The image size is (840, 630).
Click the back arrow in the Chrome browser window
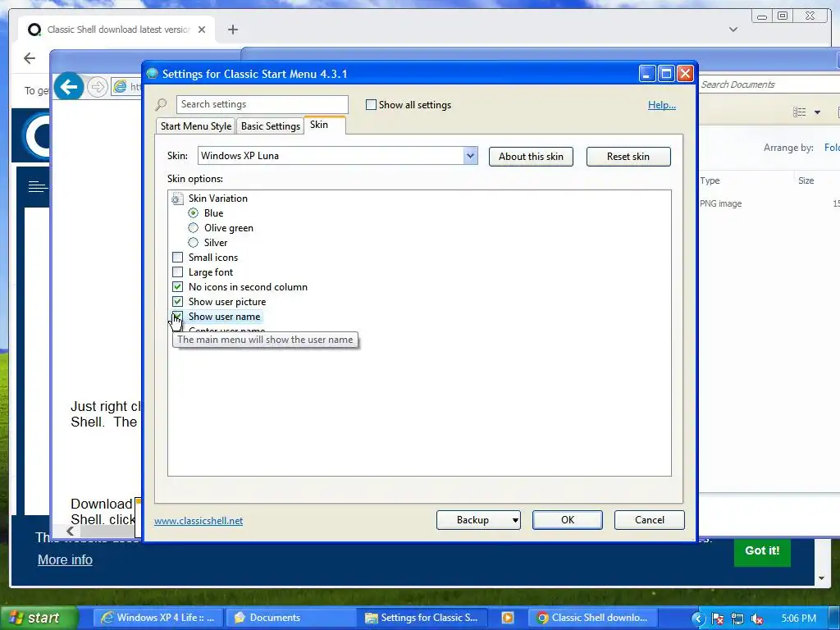pyautogui.click(x=30, y=58)
